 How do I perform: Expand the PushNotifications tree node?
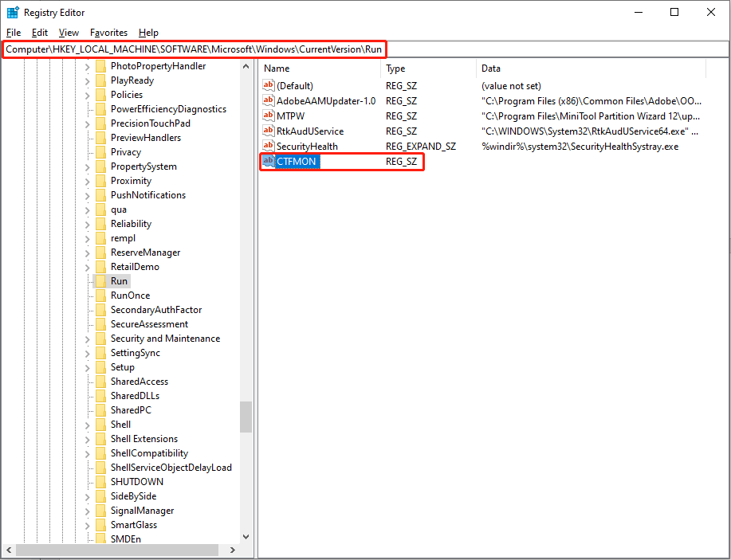87,195
